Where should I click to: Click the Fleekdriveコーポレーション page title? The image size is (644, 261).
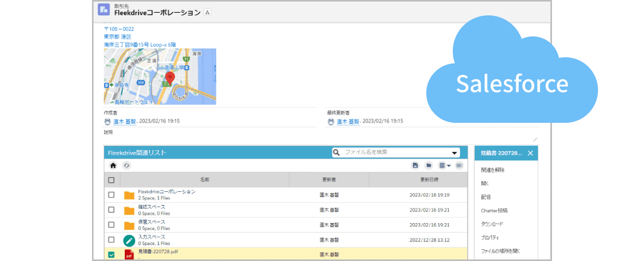coord(157,13)
